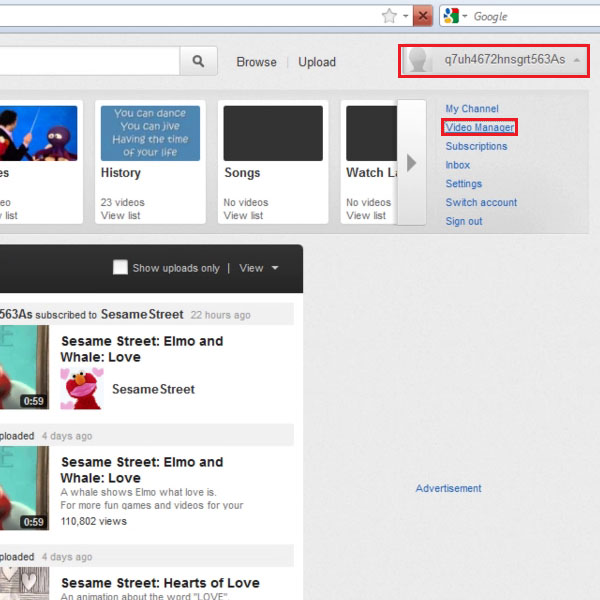Viewport: 600px width, 600px height.
Task: Open second Elmo and Whale: Love title
Action: pos(142,470)
